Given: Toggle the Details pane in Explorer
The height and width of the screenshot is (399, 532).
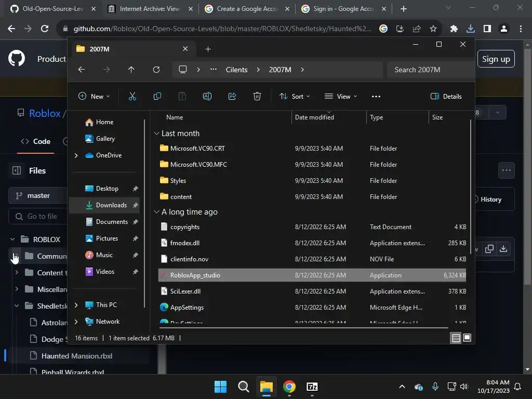Looking at the screenshot, I should coord(446,96).
